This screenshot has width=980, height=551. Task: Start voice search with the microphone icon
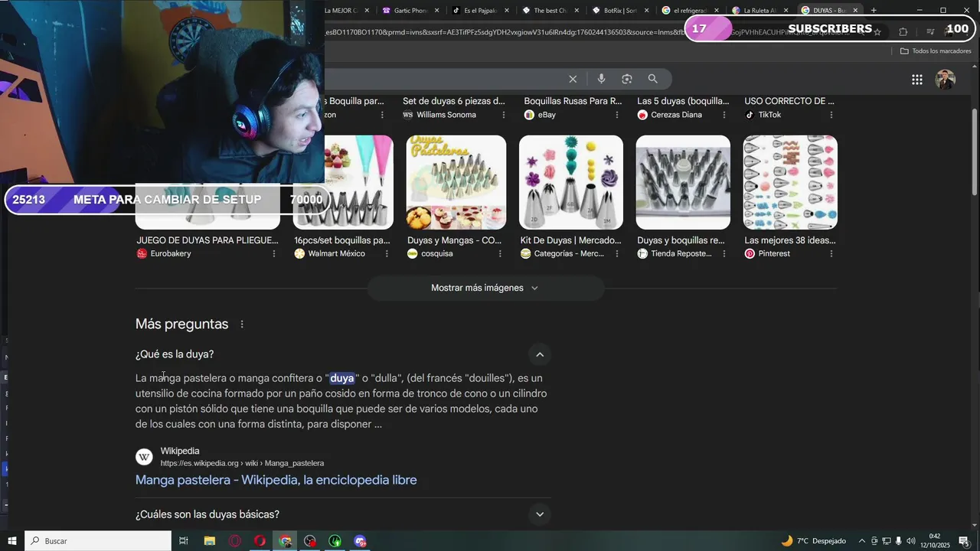[x=601, y=79]
